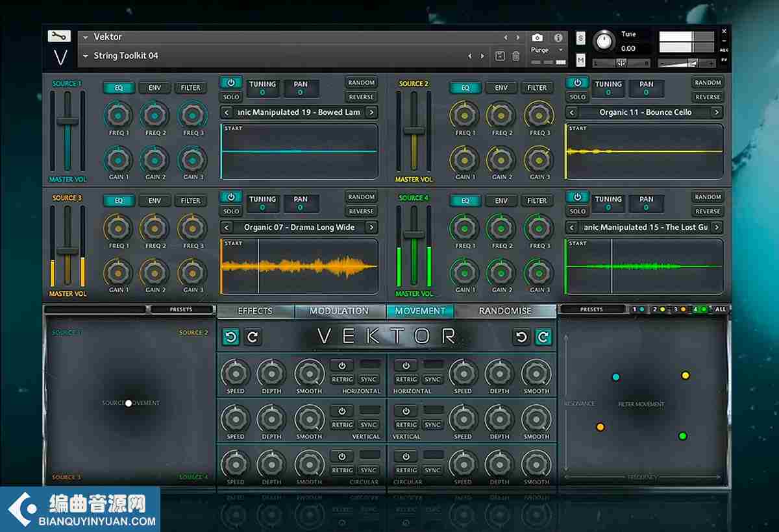
Task: Adjust the instrument pan slider under Tune
Action: pyautogui.click(x=621, y=62)
